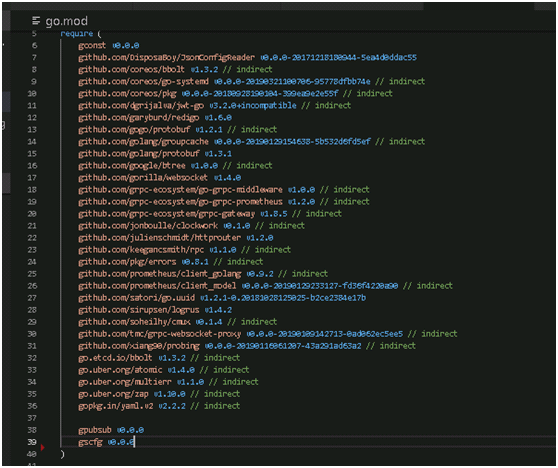Click line number 17 in the gutter

(x=32, y=178)
